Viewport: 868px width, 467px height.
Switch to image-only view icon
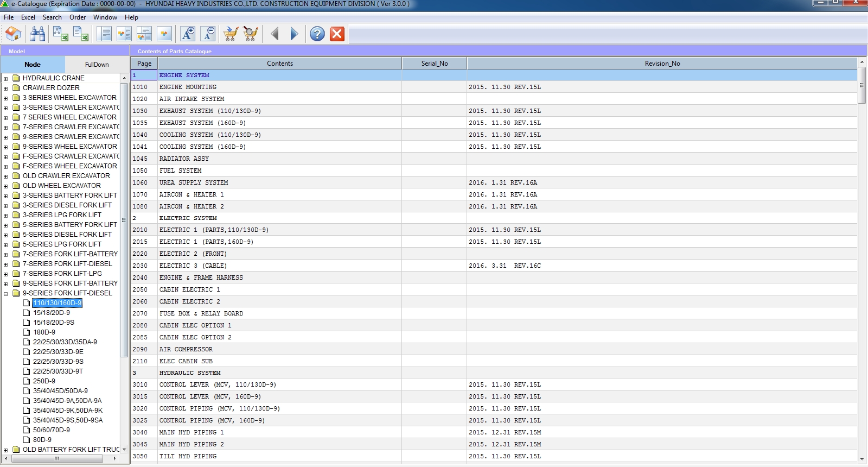coord(164,34)
